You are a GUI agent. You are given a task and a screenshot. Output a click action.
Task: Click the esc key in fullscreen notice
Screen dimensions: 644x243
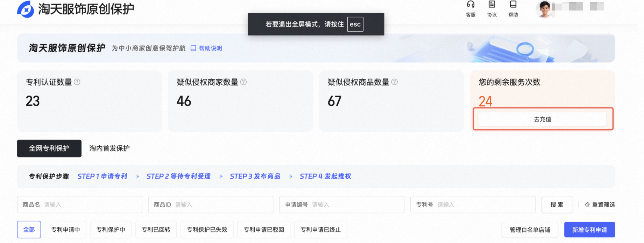(x=355, y=24)
